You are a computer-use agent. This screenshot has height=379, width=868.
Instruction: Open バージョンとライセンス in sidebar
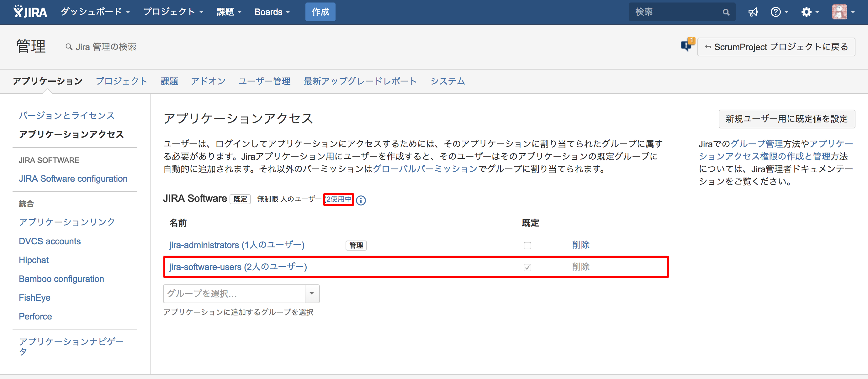[x=67, y=116]
